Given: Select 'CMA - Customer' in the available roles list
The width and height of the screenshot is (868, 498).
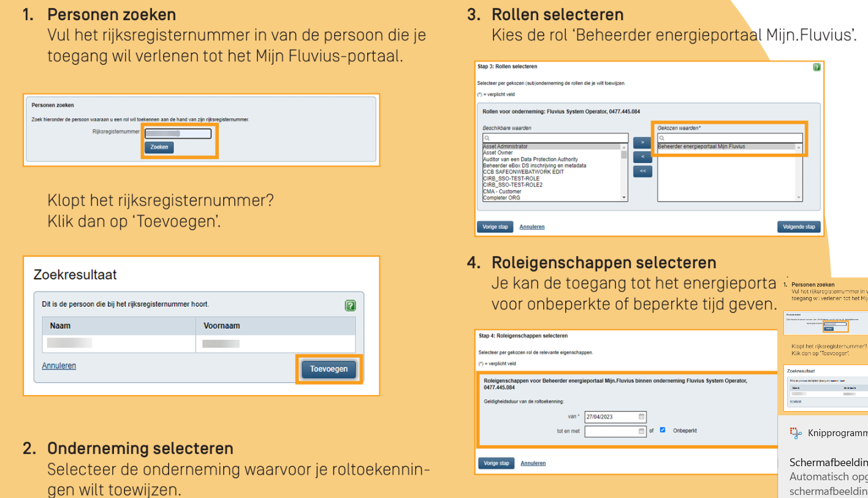Looking at the screenshot, I should (x=502, y=192).
